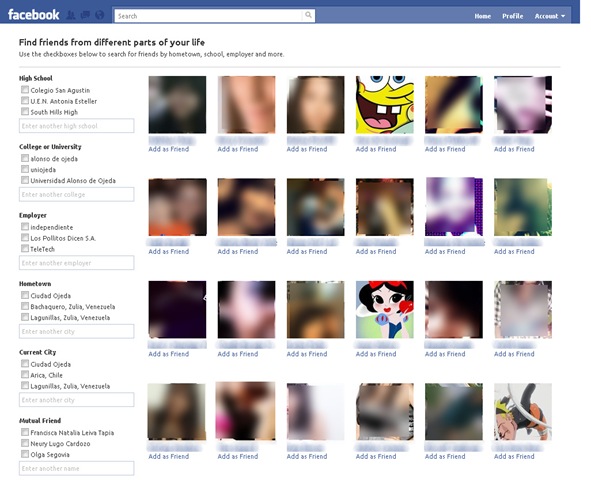Open the Naruto cartoon profile picture
This screenshot has height=480, width=591.
(x=523, y=412)
